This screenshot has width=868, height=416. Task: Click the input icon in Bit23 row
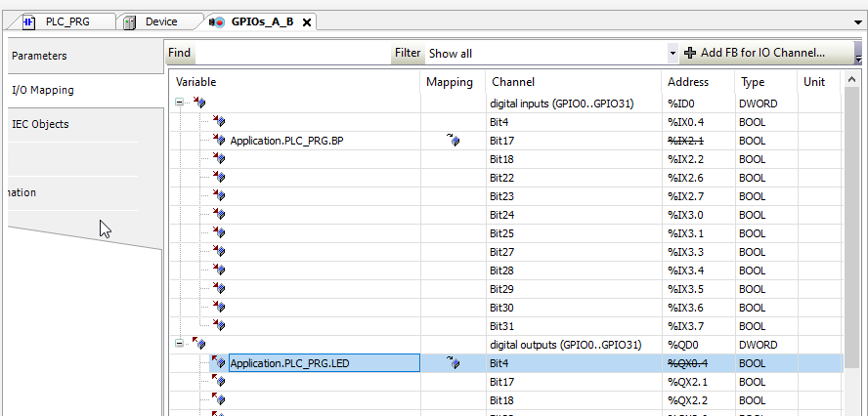[219, 195]
